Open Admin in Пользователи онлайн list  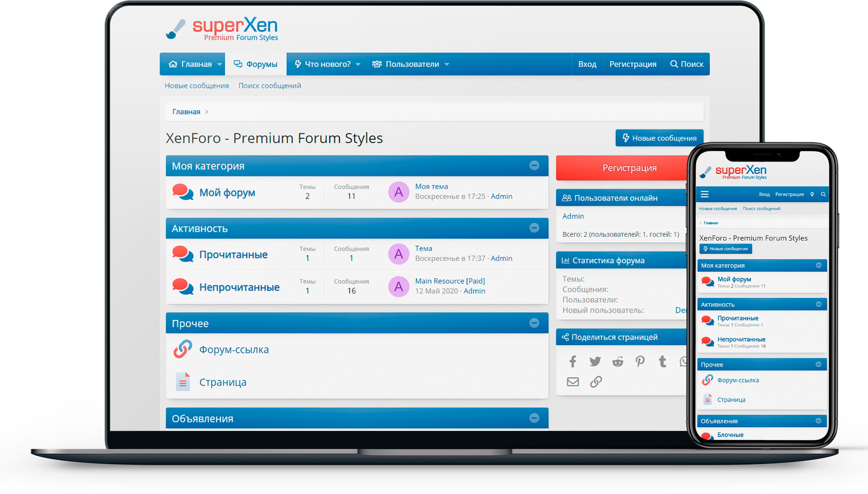(x=573, y=216)
